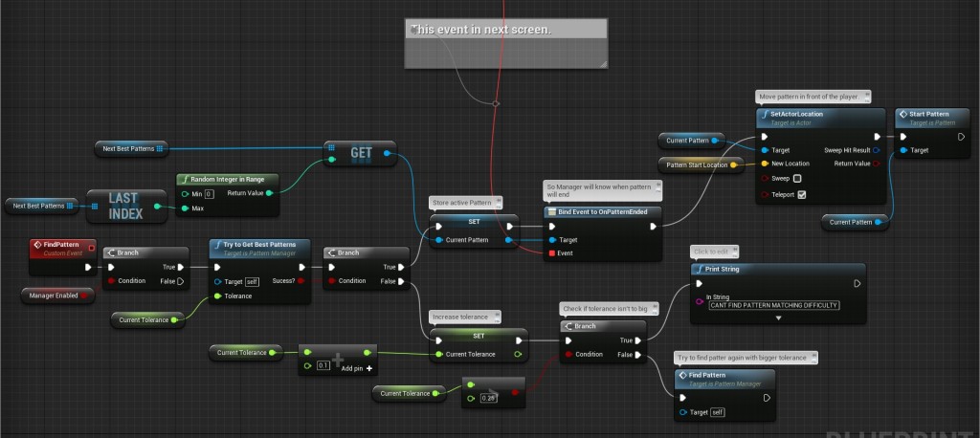Viewport: 980px width, 438px height.
Task: Edit the 0.1 value on the add node
Action: [x=323, y=365]
